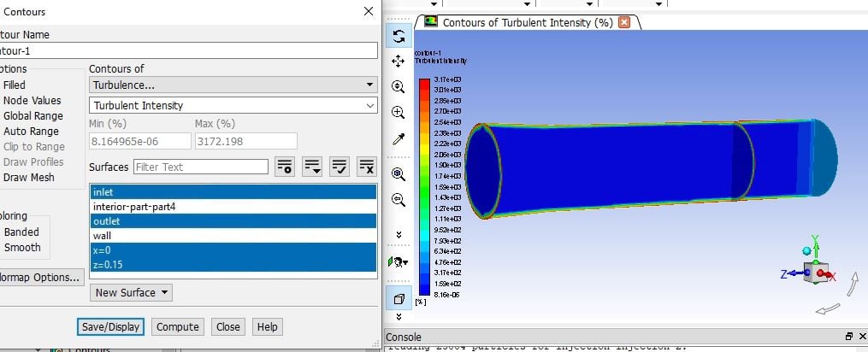Toggle the Node Values option
This screenshot has width=868, height=352.
pyautogui.click(x=32, y=101)
